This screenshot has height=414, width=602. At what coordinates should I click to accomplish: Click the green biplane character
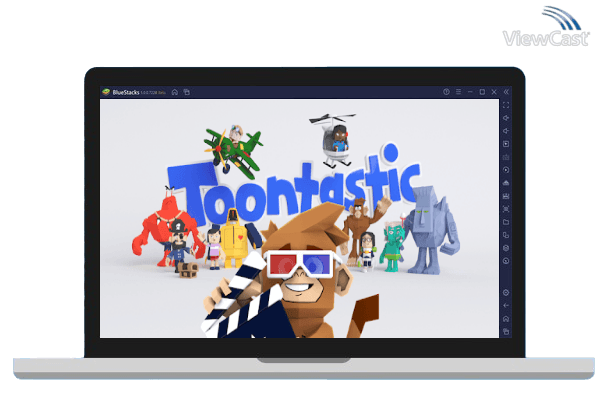233,151
